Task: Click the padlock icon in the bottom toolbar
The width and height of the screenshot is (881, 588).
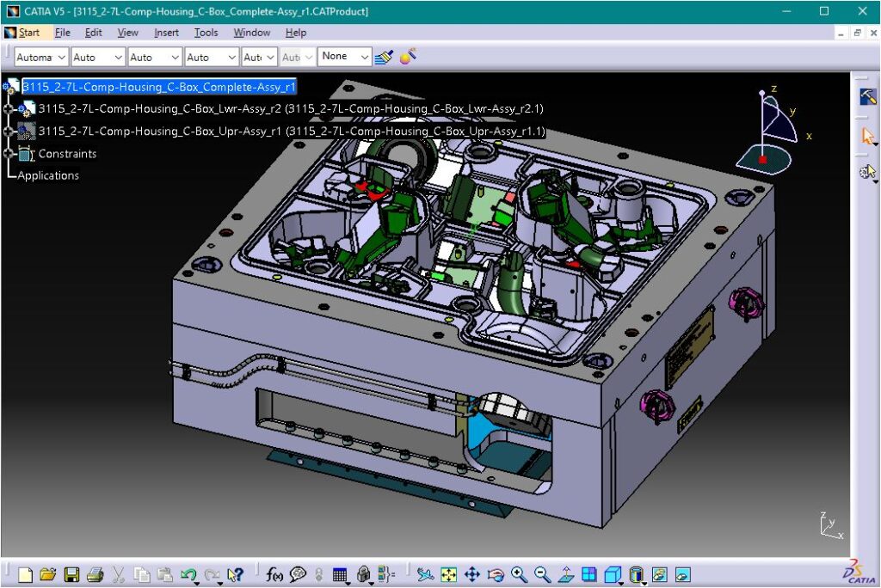Action: 364,574
